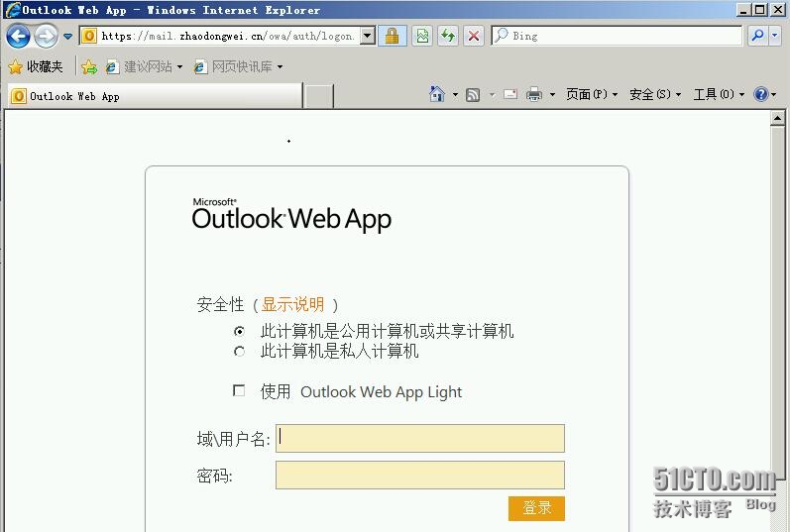Click the printer icon

(534, 94)
